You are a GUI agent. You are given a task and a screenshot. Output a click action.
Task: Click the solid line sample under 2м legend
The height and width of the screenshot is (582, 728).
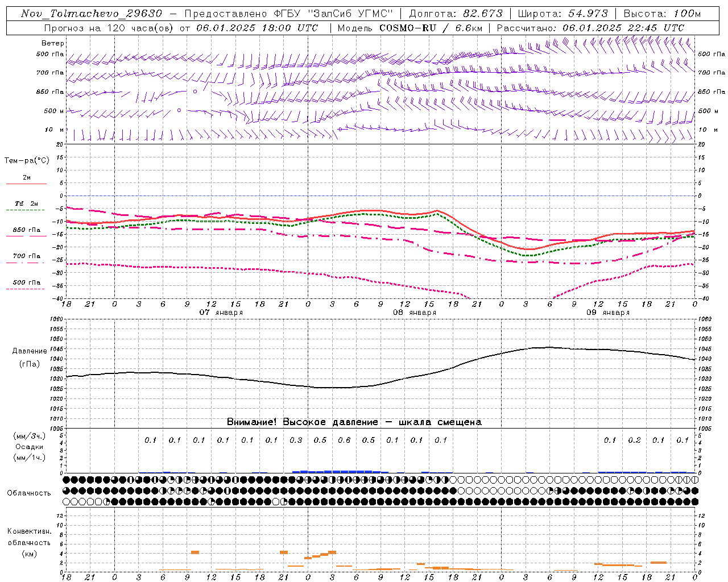(x=26, y=184)
